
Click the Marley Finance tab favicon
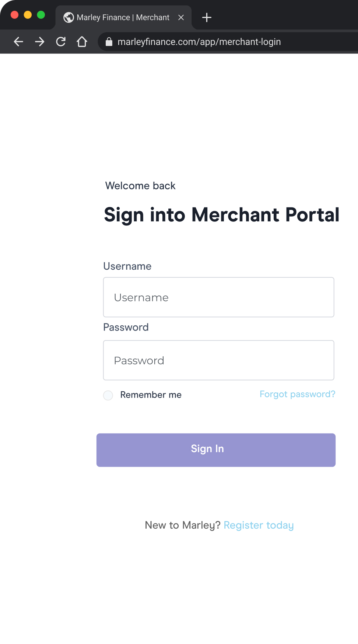coord(68,17)
